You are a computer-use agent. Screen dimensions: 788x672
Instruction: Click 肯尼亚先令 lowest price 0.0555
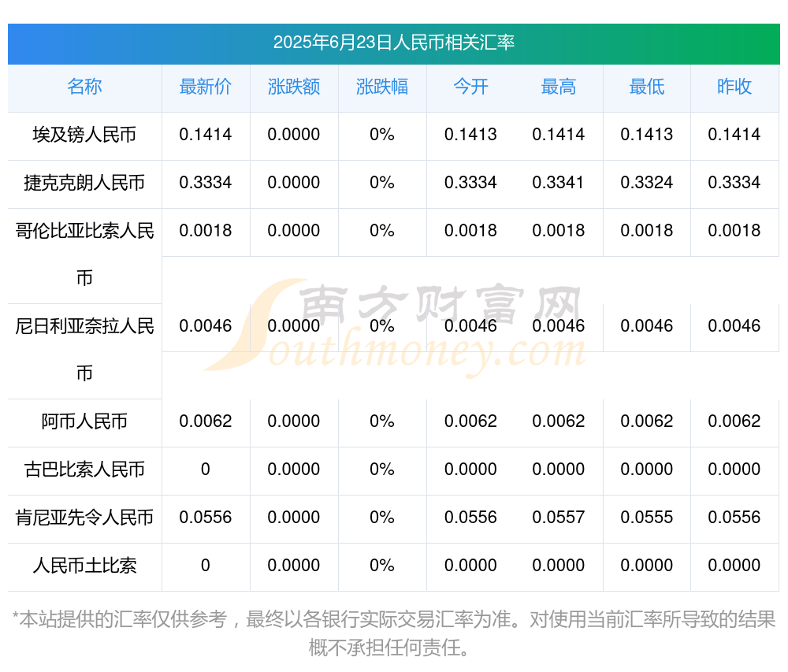click(647, 518)
